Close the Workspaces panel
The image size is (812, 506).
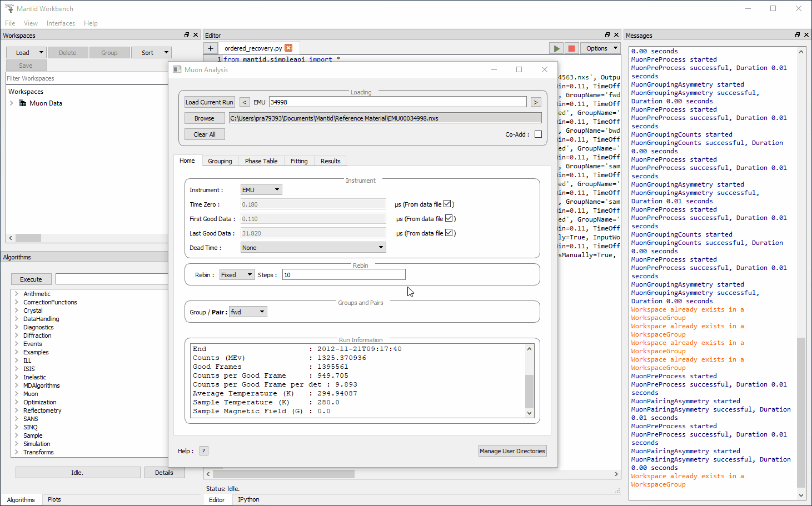point(195,35)
